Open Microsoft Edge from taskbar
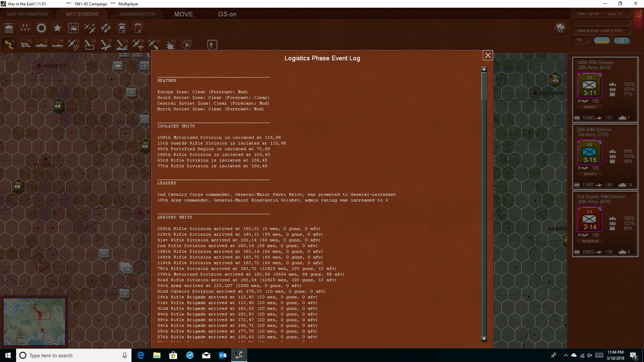The image size is (644, 362). click(x=141, y=355)
